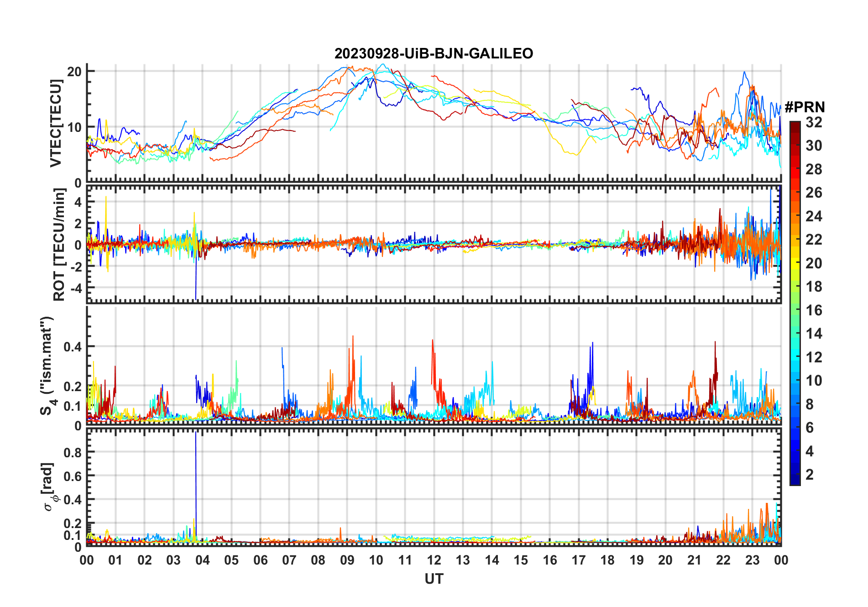This screenshot has height=607, width=868.
Task: Select colorbar tick label 16
Action: (814, 310)
